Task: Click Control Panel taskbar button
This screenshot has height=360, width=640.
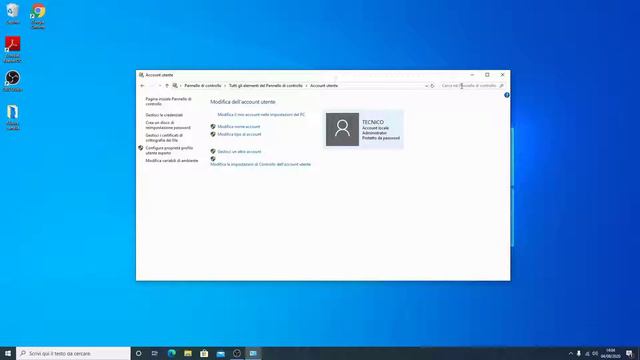Action: tap(253, 353)
